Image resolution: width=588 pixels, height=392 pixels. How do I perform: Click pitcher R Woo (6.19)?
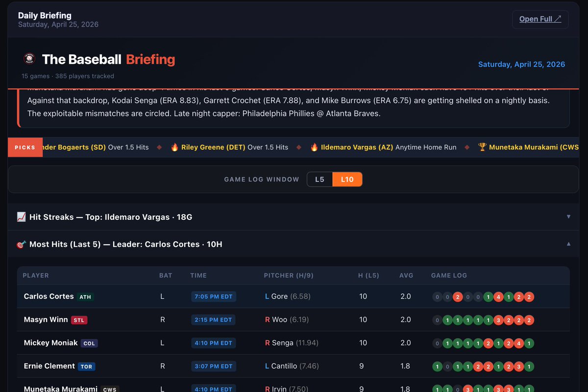[x=287, y=319]
